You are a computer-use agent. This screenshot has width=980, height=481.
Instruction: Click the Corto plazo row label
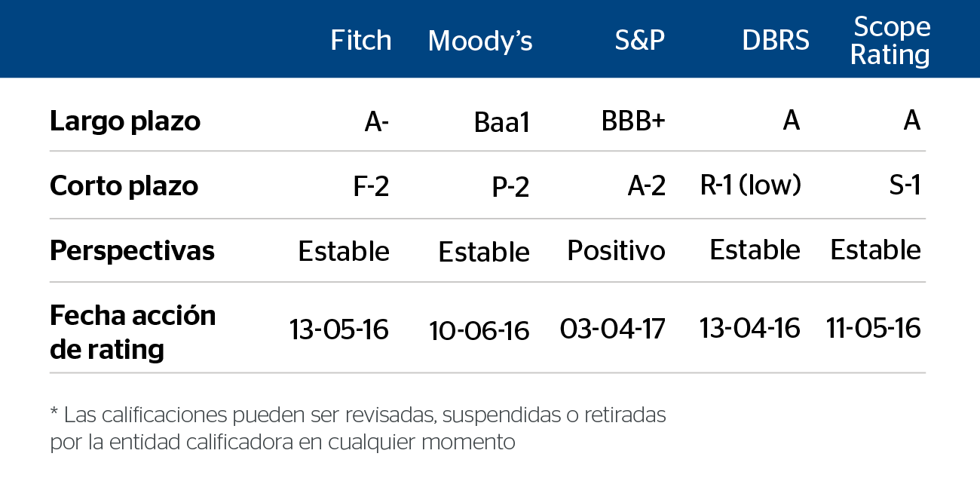(124, 185)
